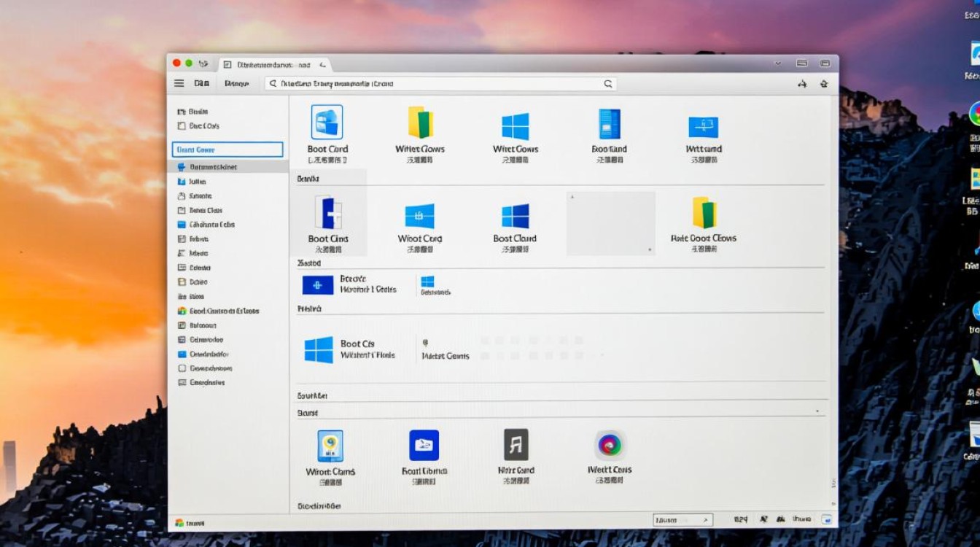The image size is (980, 547).
Task: Click the blue Boot Libma square icon
Action: (x=424, y=445)
